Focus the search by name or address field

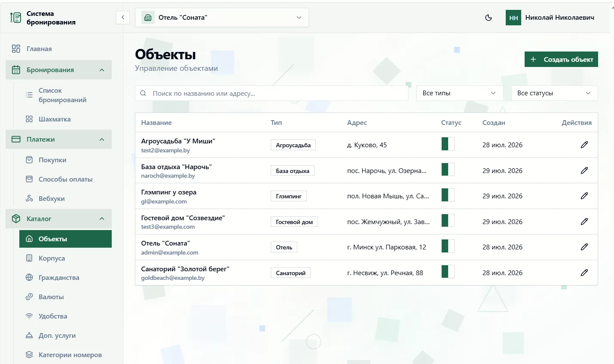[x=272, y=93]
